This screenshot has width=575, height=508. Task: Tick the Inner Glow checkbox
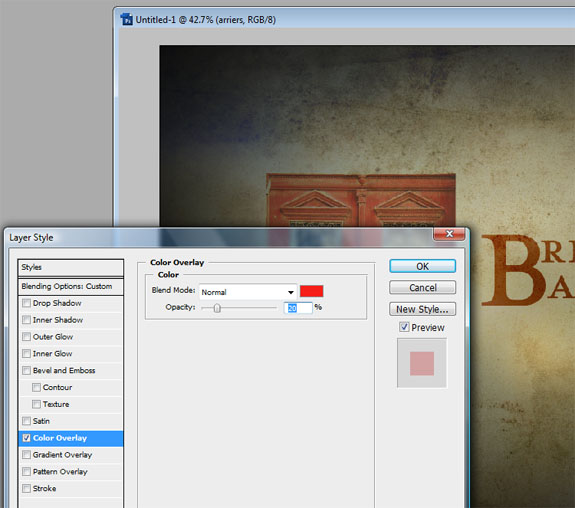26,354
